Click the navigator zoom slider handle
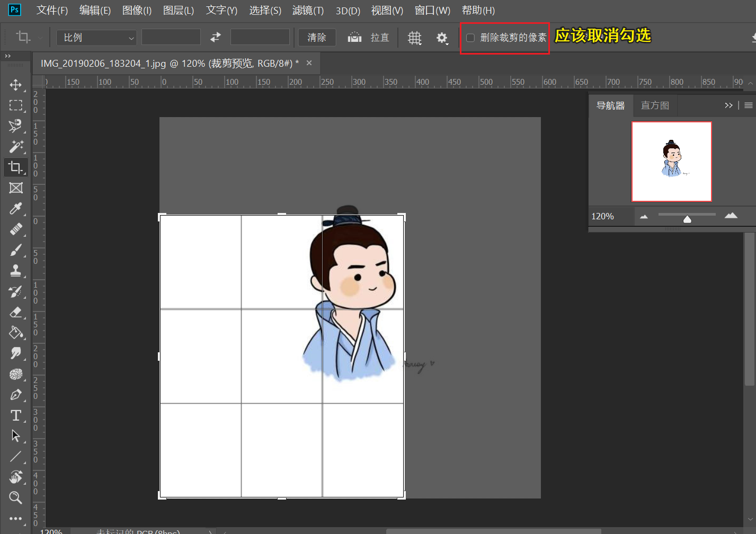 (x=687, y=219)
